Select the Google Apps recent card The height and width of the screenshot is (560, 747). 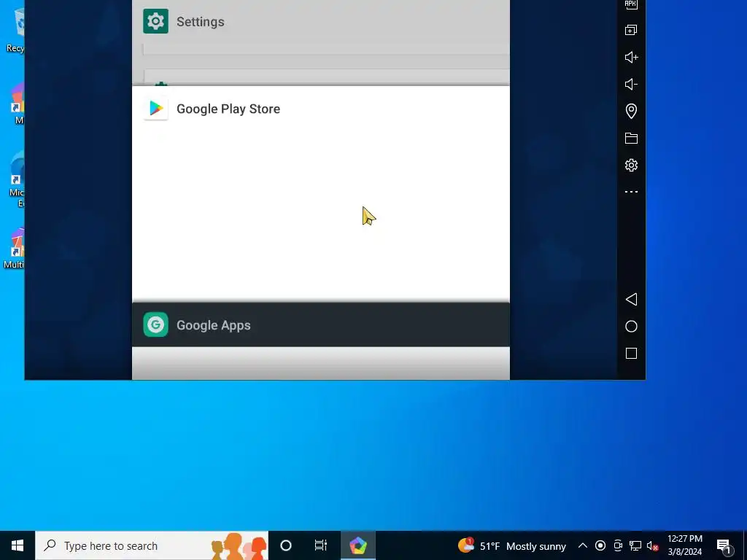(x=321, y=324)
